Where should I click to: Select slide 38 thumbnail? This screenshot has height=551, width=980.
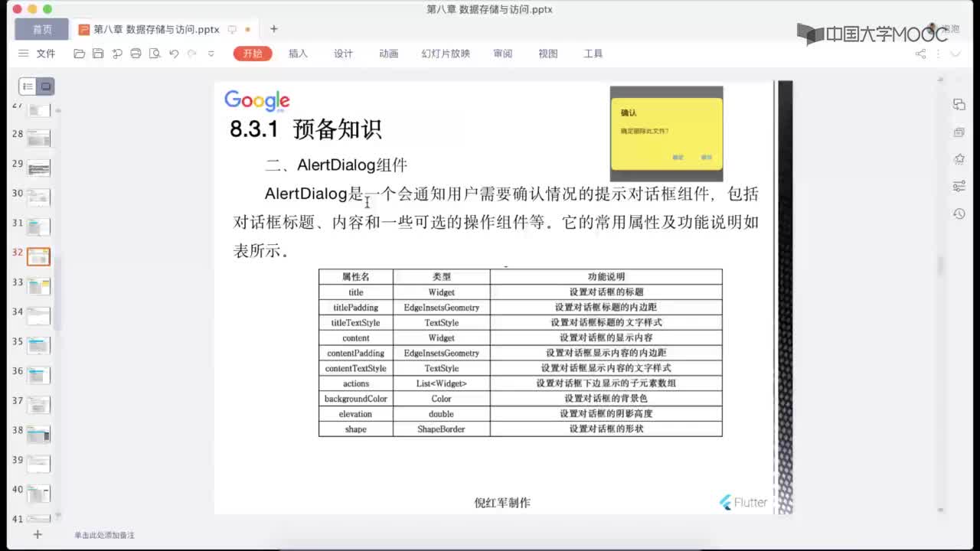point(39,435)
